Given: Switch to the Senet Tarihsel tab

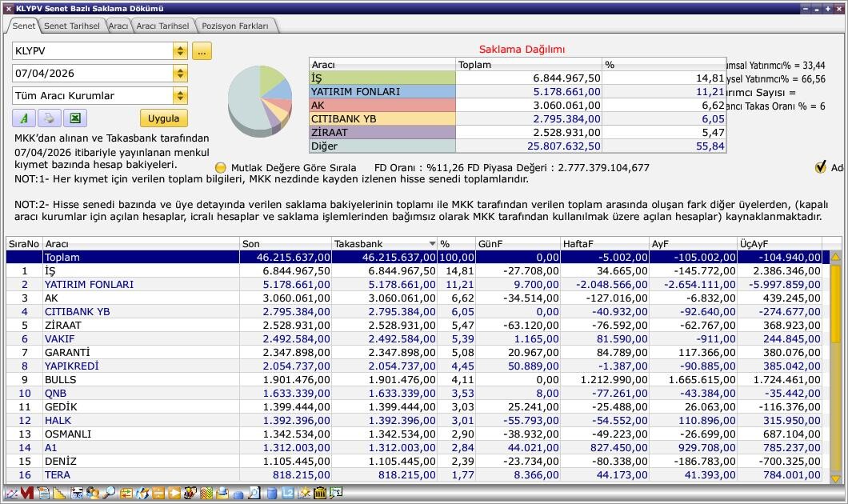Looking at the screenshot, I should (x=71, y=26).
